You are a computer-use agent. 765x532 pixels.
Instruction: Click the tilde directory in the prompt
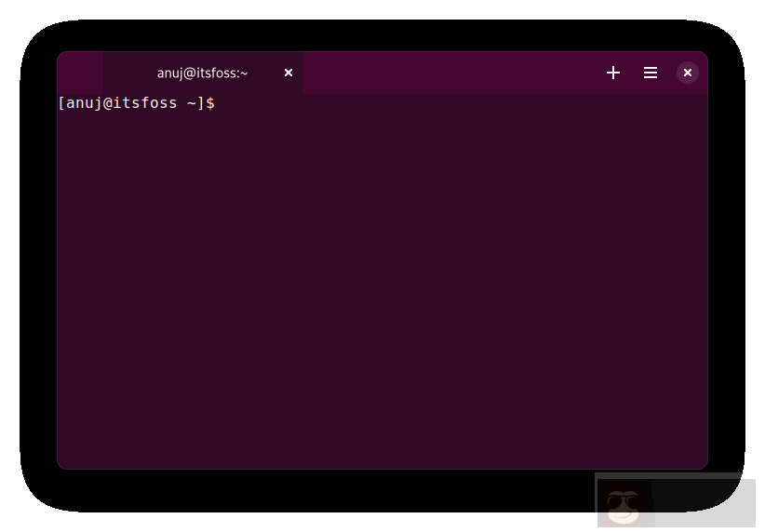coord(192,103)
